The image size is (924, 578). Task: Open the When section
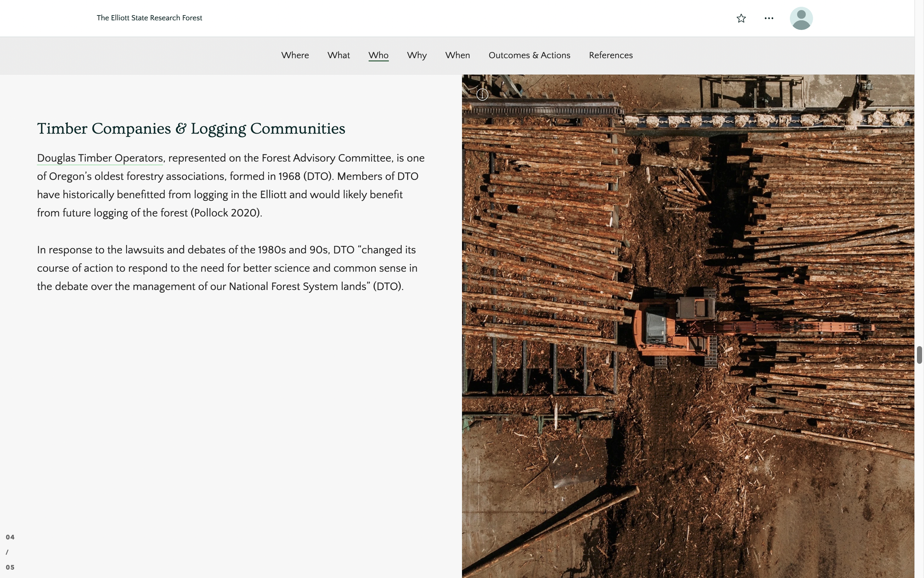[x=457, y=55]
